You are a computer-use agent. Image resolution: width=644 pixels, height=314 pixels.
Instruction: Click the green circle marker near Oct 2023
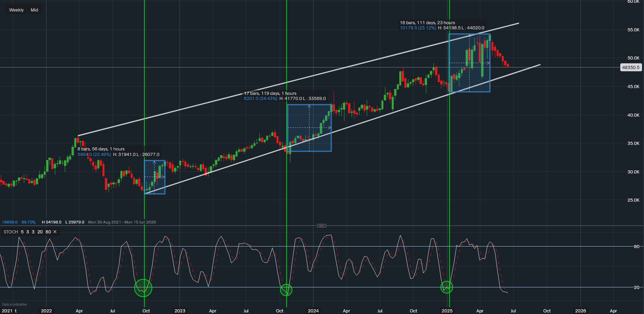click(286, 290)
